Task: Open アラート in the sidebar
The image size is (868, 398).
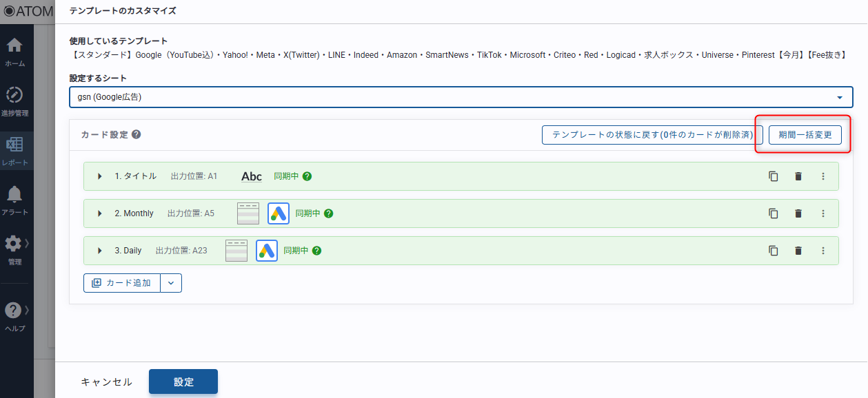Action: (x=14, y=200)
